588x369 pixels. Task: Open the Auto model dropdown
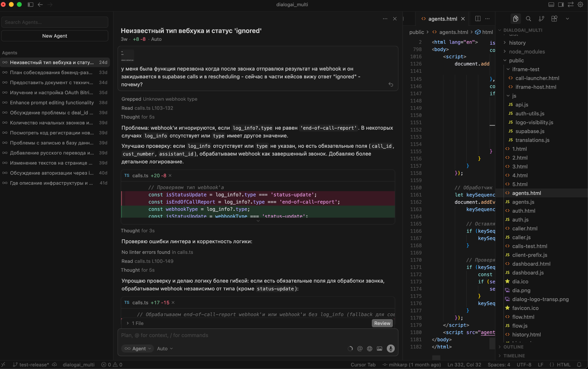[x=165, y=348]
